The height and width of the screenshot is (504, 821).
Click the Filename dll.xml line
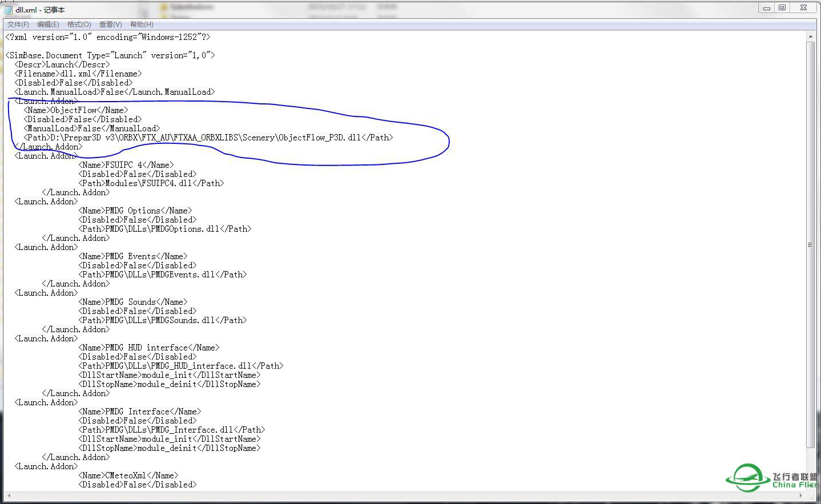tap(78, 74)
